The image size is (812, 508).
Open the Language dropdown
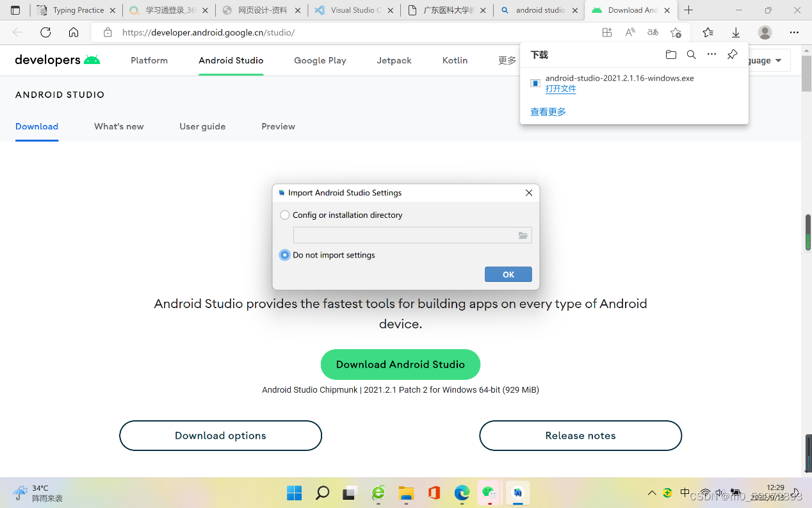coord(768,60)
